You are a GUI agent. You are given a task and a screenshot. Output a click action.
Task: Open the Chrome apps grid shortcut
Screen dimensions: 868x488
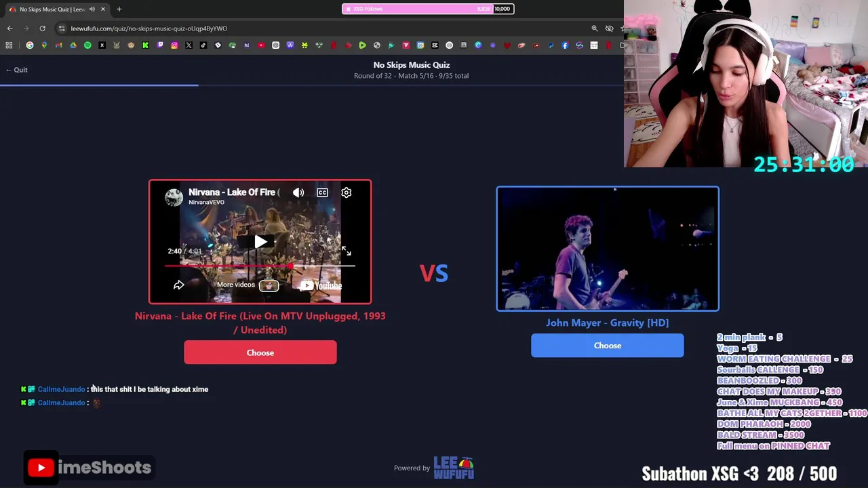coord(9,45)
